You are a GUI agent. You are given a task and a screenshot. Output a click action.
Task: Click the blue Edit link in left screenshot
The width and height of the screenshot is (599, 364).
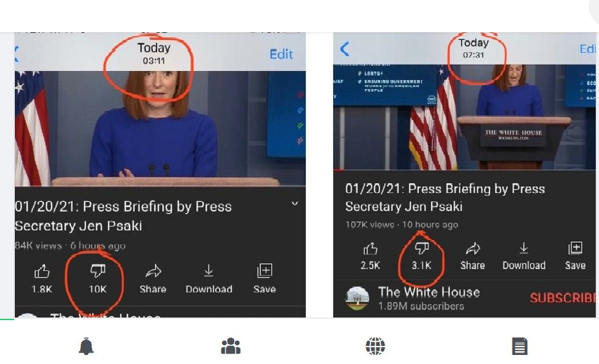[281, 54]
